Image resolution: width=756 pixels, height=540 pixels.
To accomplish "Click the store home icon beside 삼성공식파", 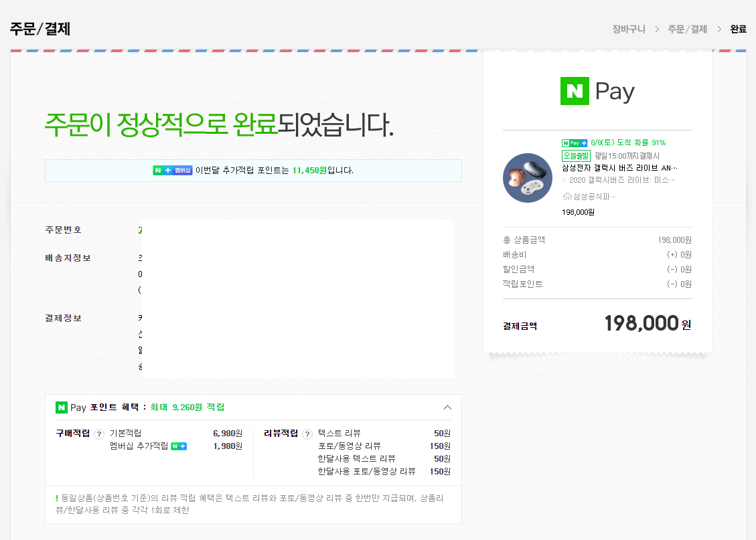I will click(x=567, y=197).
